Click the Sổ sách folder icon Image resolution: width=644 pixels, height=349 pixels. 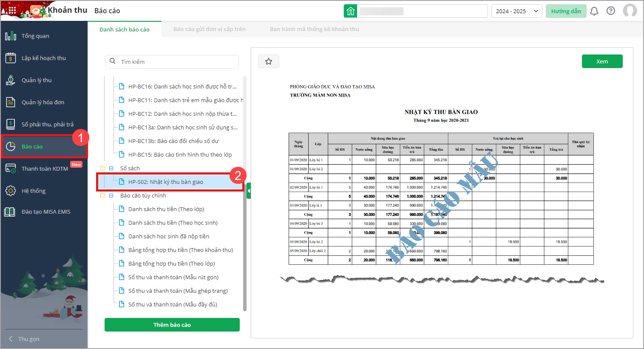pyautogui.click(x=102, y=168)
